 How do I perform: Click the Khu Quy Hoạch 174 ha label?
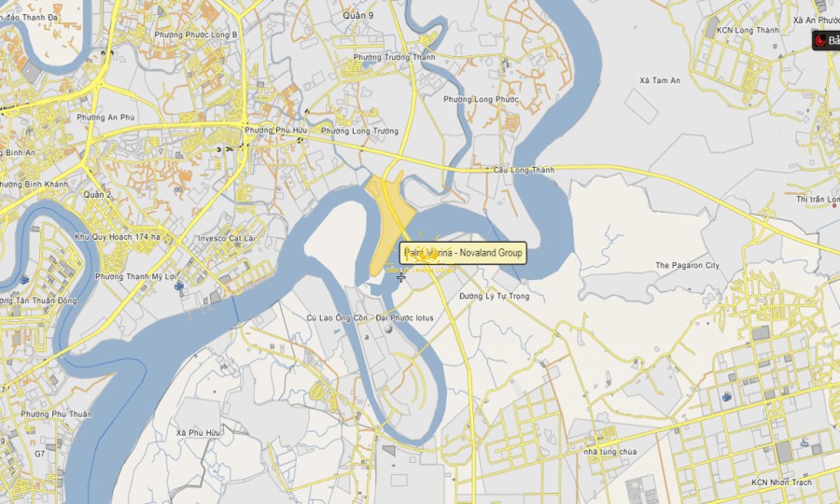click(x=118, y=236)
